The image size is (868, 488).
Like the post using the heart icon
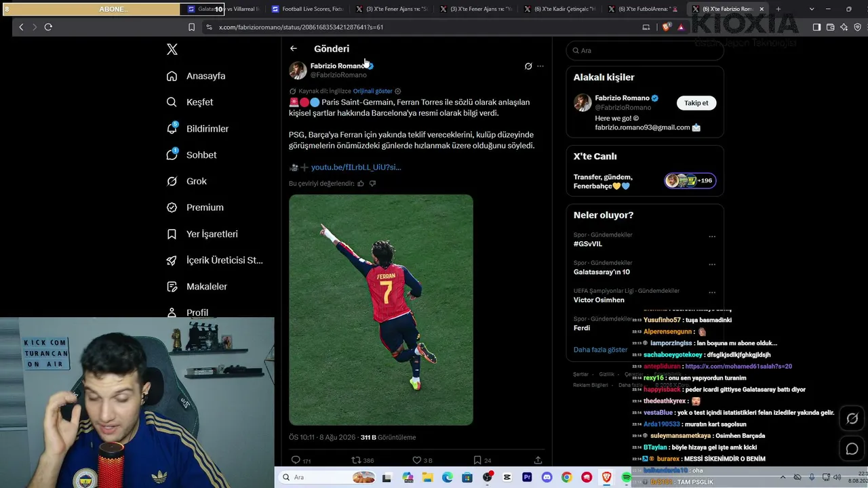click(416, 460)
